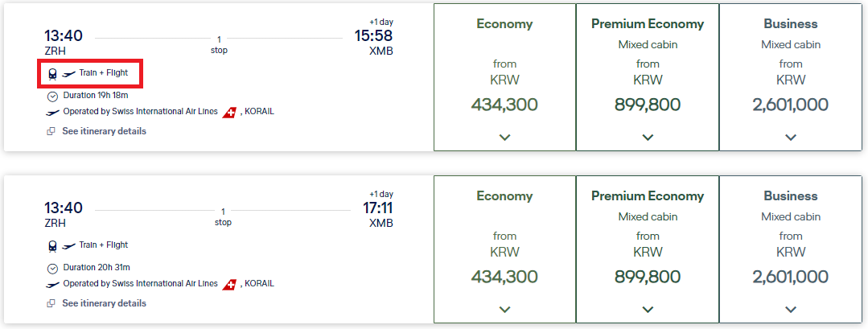The image size is (868, 329).
Task: Click external link icon for 20h 31m itinerary
Action: coord(51,303)
